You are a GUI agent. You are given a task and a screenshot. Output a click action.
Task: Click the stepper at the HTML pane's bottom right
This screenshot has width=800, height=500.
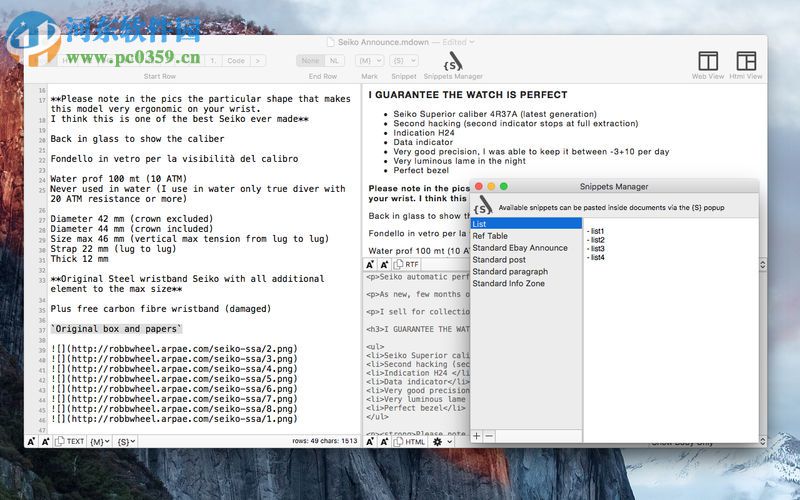pos(762,441)
